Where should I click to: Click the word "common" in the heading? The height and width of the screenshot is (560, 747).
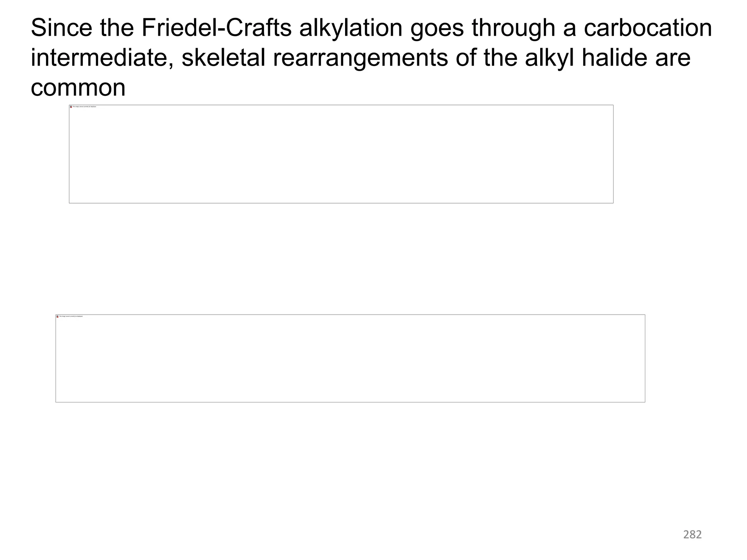tap(78, 88)
